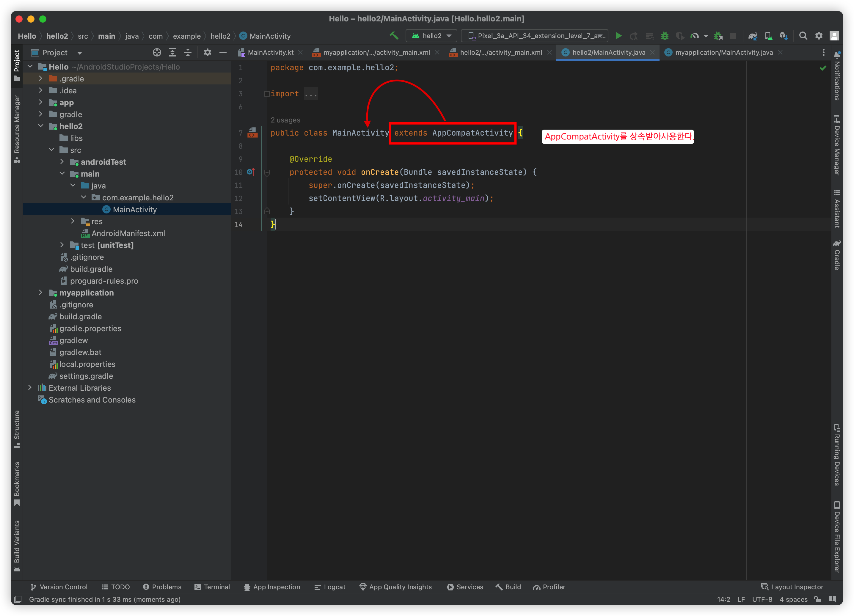Click the Make Project hammer icon

[394, 36]
